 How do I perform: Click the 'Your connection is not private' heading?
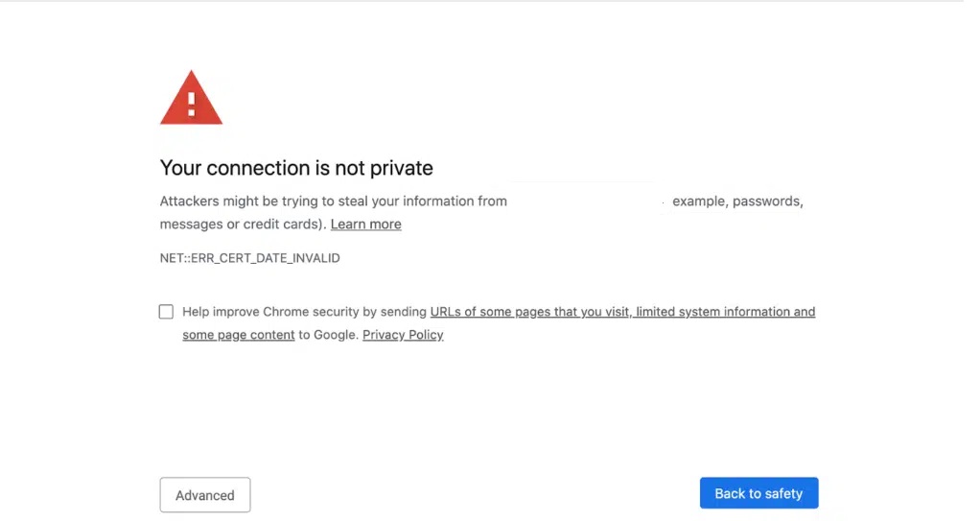(296, 168)
